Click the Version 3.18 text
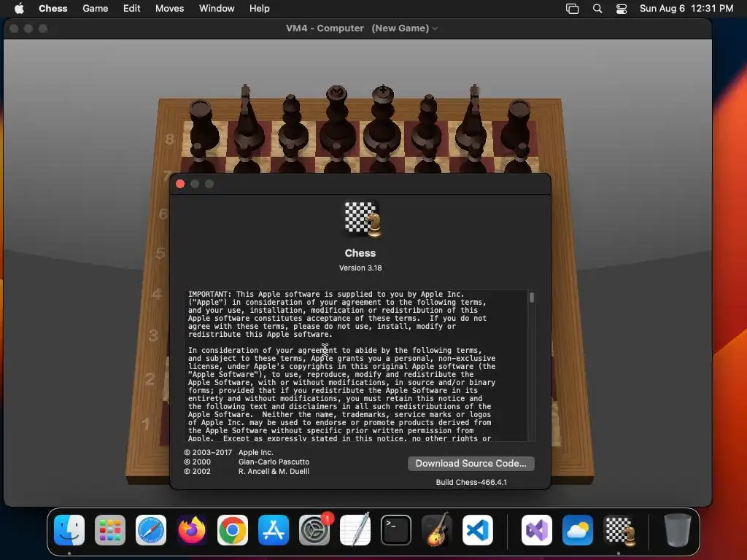Viewport: 747px width, 560px height. 360,268
